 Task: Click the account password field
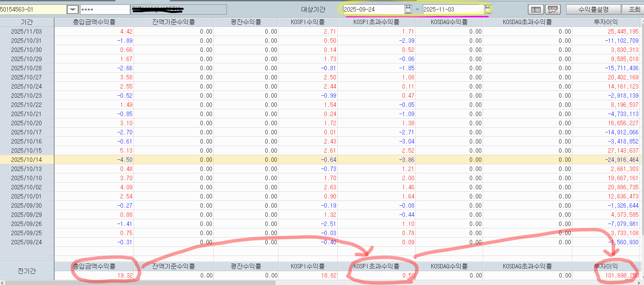(105, 9)
